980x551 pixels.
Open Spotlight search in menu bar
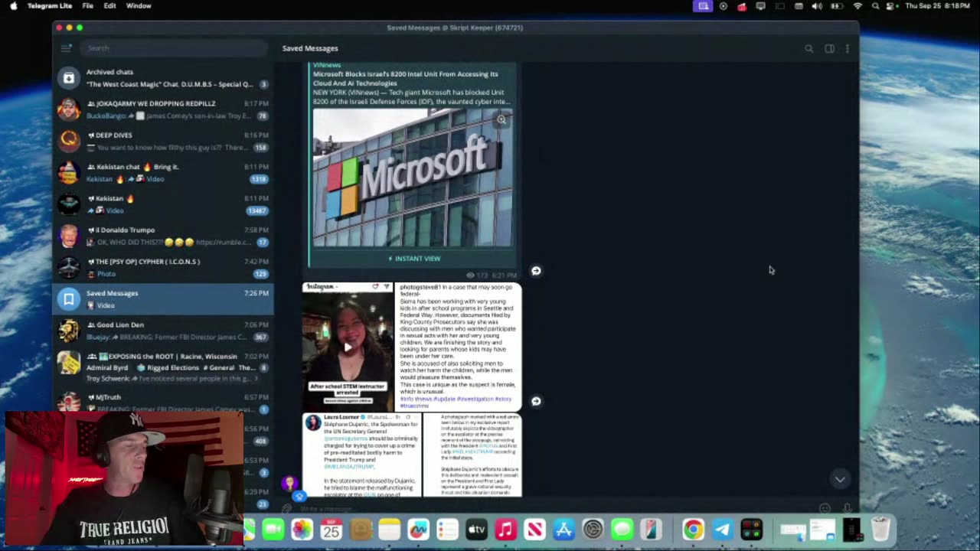pyautogui.click(x=875, y=6)
